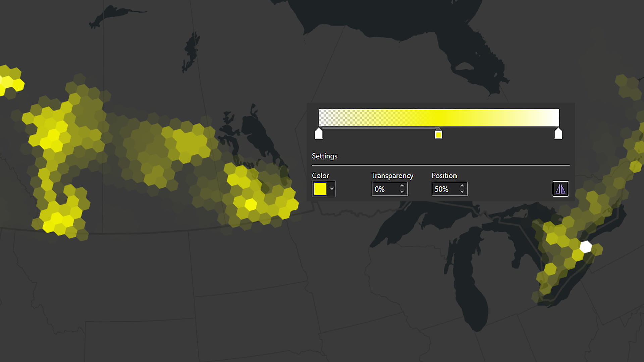
Task: Select the rightmost white gradient stop
Action: 558,133
